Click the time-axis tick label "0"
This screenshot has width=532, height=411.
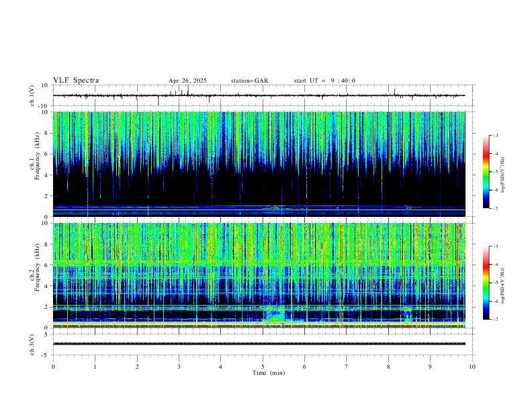pyautogui.click(x=53, y=367)
